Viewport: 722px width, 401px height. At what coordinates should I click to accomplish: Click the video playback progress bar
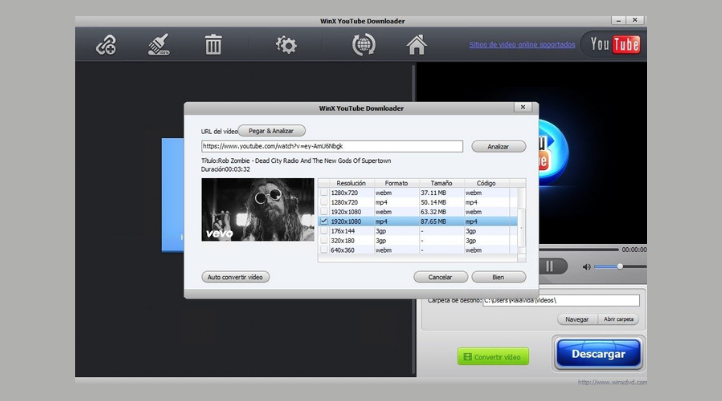point(578,250)
